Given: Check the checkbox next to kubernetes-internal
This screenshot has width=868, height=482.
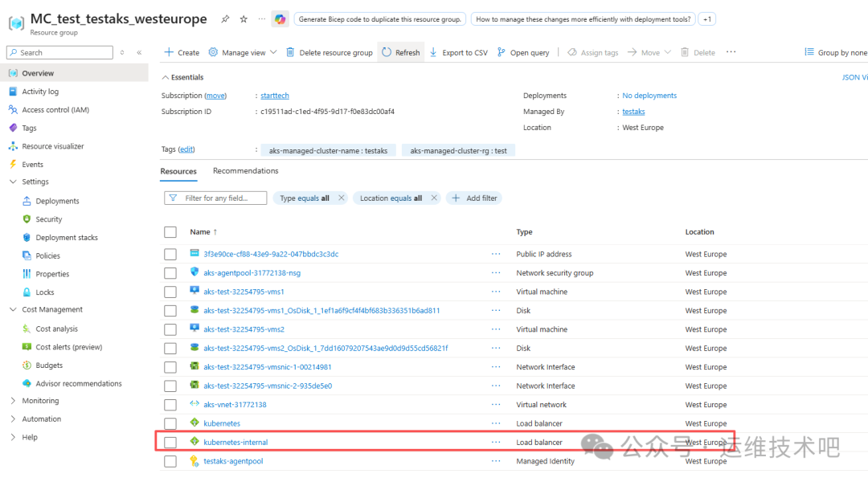Looking at the screenshot, I should click(x=170, y=442).
